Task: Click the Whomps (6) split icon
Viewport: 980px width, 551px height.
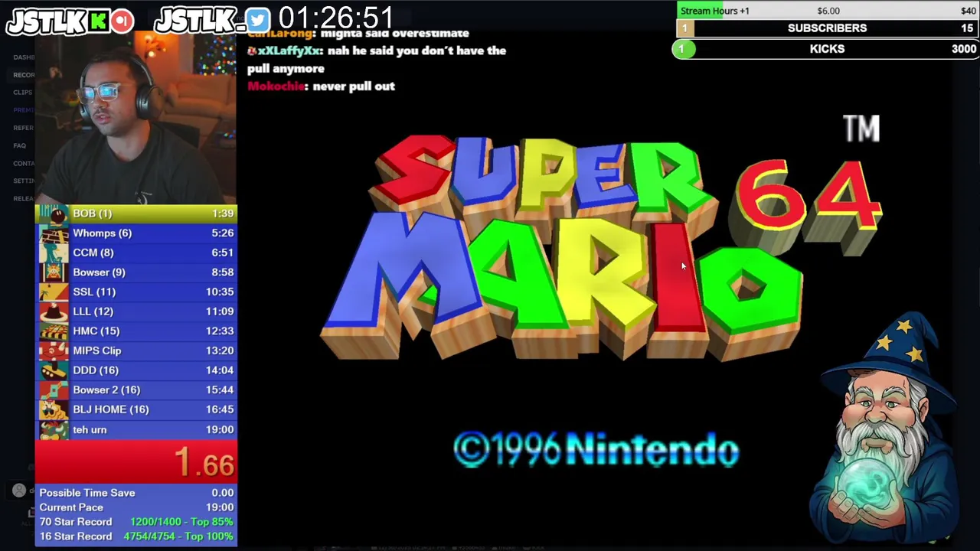Action: click(x=54, y=233)
